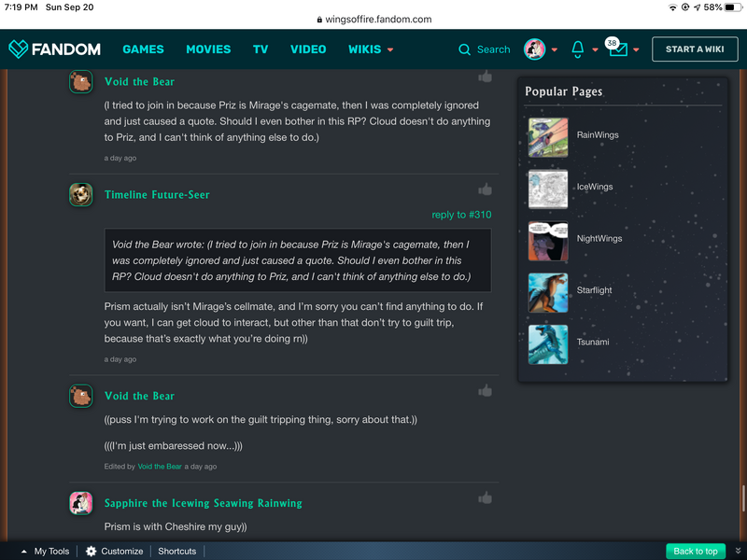Open the messages envelope icon with 38 badge

pyautogui.click(x=618, y=49)
